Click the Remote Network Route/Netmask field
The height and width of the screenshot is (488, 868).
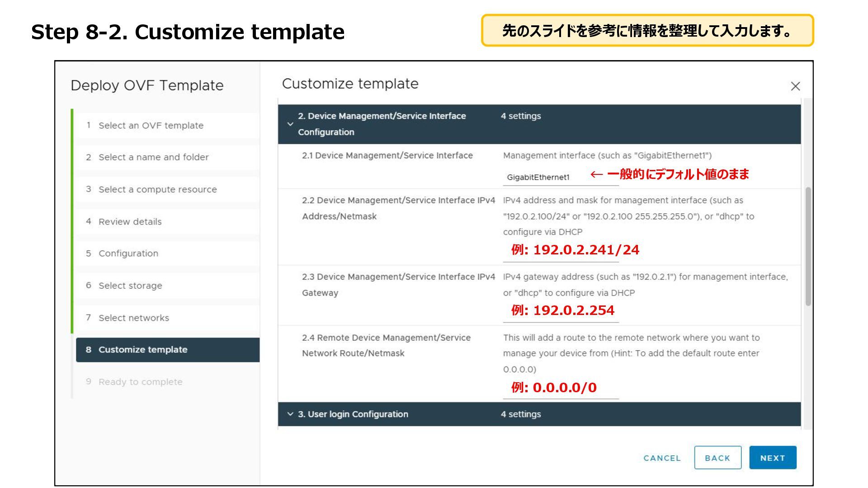561,390
